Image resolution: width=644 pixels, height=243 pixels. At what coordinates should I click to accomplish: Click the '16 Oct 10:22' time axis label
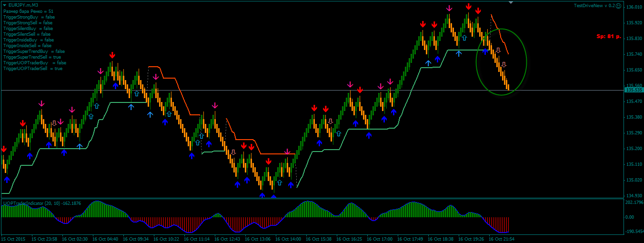point(166,239)
